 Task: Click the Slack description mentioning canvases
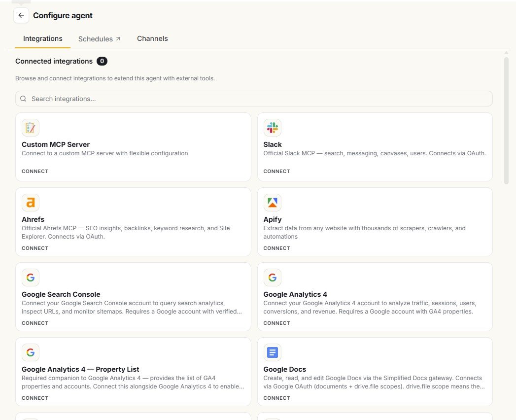click(x=375, y=153)
